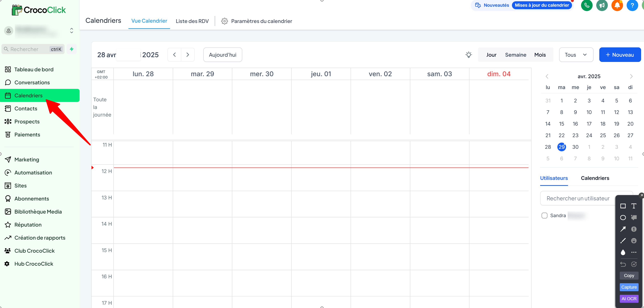
Task: Click the green phone call icon
Action: (x=586, y=5)
